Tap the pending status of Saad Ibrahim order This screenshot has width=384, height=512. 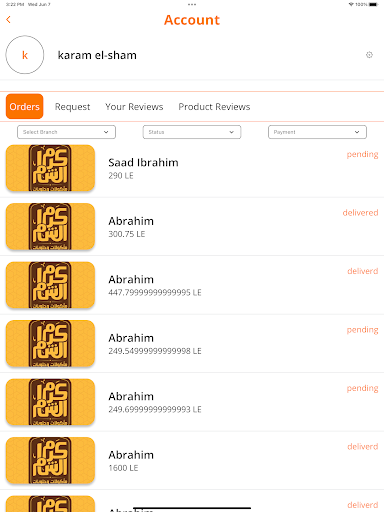pos(362,155)
